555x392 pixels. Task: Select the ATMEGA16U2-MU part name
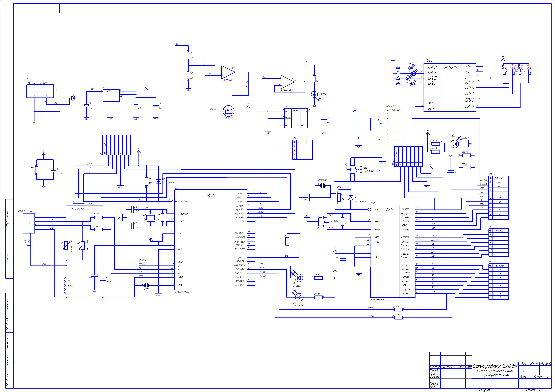182,292
